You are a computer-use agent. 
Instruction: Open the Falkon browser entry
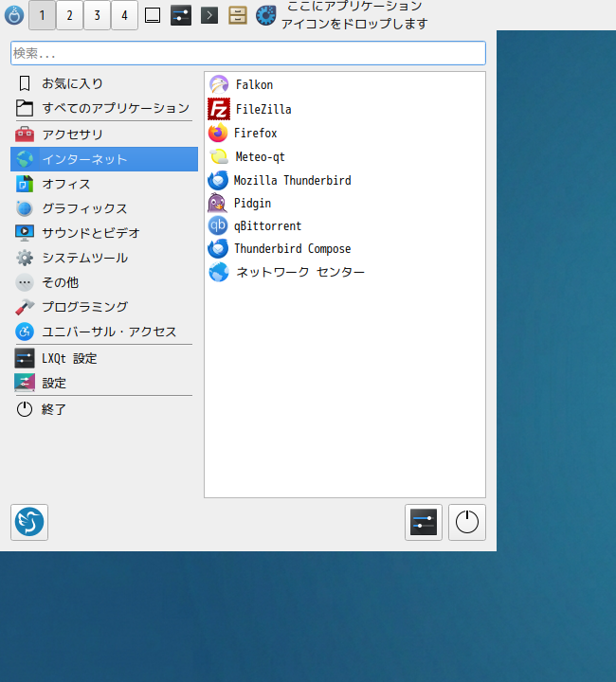345,84
